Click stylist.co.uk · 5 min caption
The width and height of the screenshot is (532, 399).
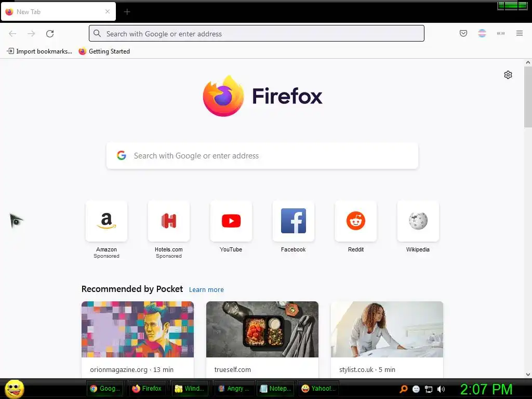pos(367,369)
